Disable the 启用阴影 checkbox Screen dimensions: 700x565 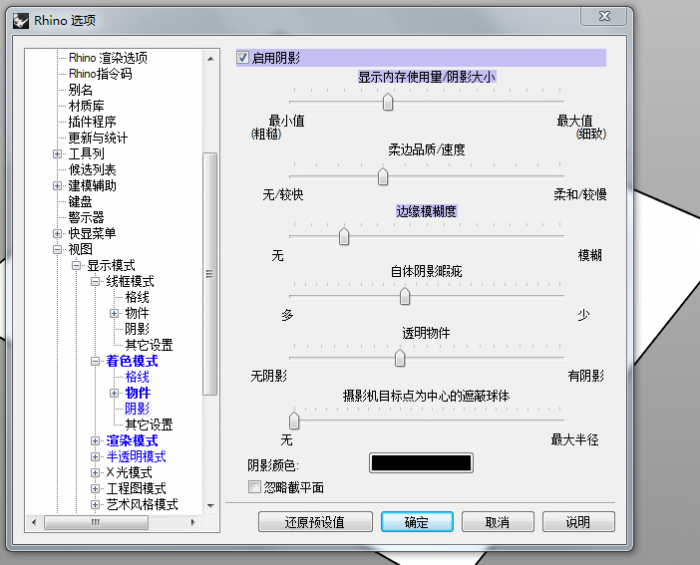click(x=243, y=58)
